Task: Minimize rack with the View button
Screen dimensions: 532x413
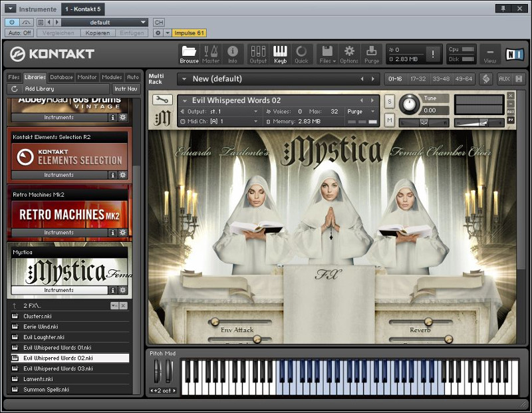Action: tap(490, 54)
